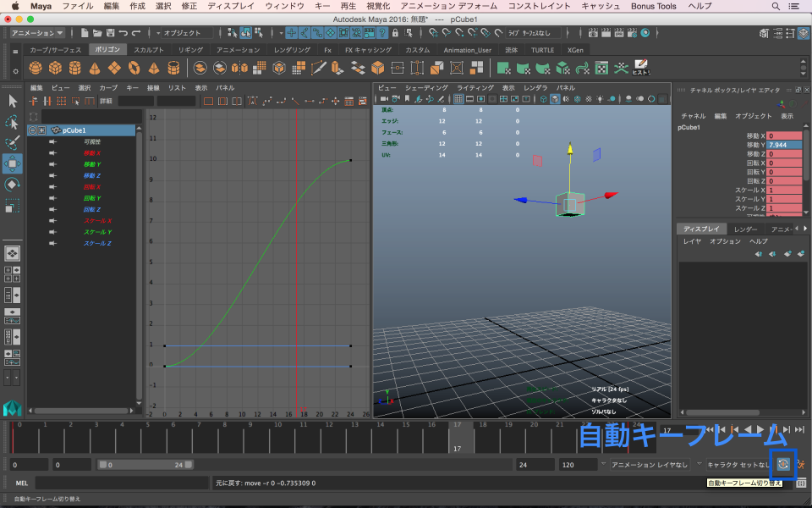Screen dimensions: 812x508
Task: Toggle wireframe display in viewport toolbar
Action: (543, 99)
